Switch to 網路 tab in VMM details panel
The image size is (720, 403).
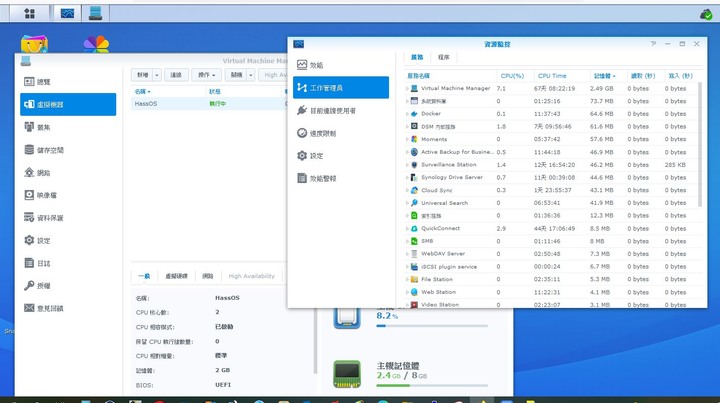tap(208, 276)
